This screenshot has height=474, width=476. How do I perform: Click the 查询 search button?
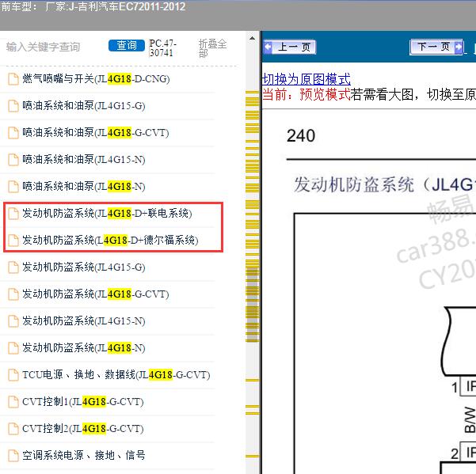(x=127, y=45)
